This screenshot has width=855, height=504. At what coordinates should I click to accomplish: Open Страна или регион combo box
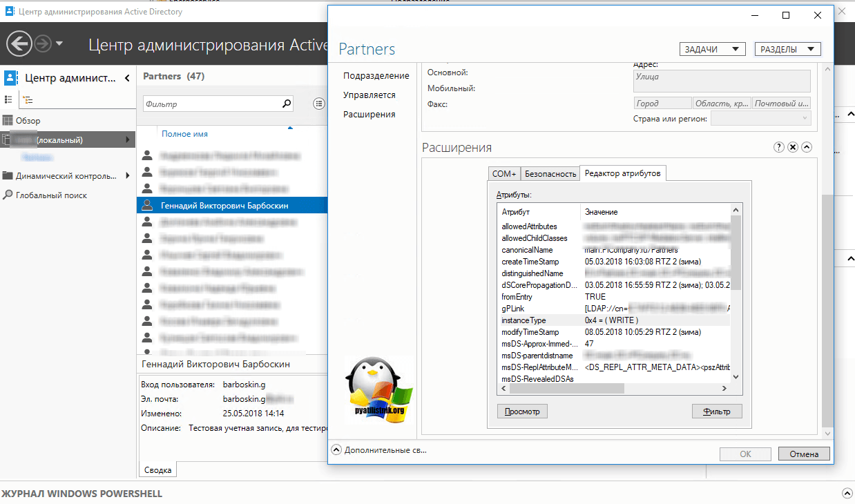pyautogui.click(x=760, y=119)
